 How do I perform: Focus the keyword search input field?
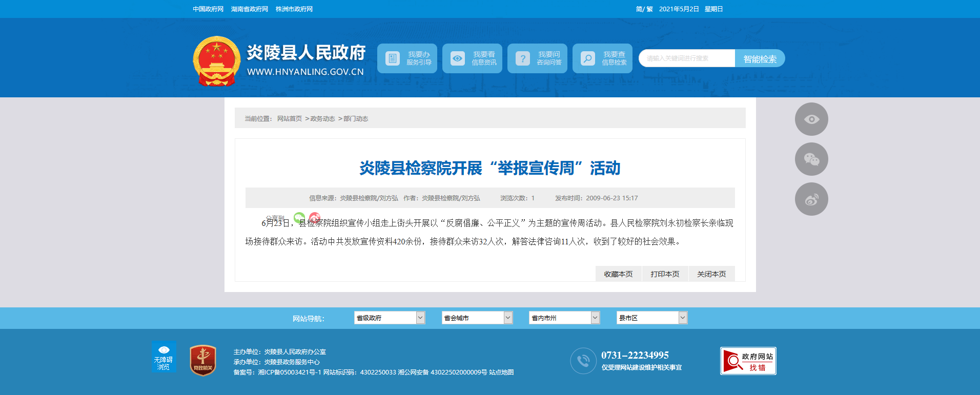[x=687, y=58]
